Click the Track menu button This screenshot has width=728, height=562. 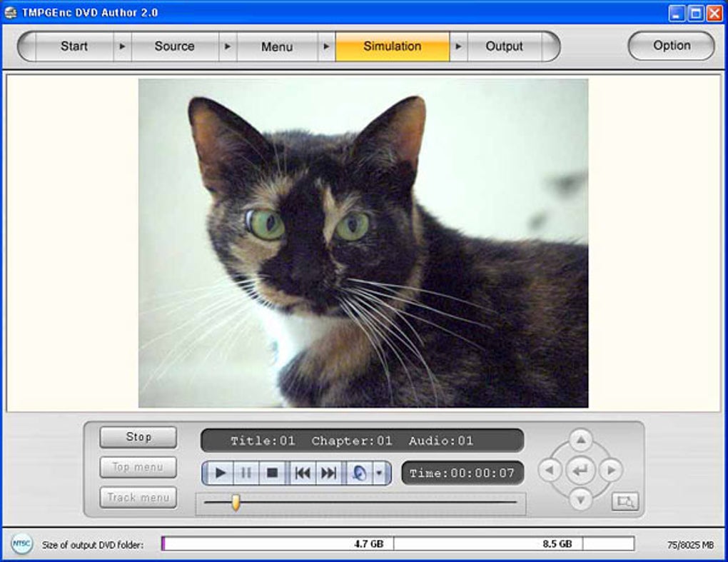coord(138,498)
